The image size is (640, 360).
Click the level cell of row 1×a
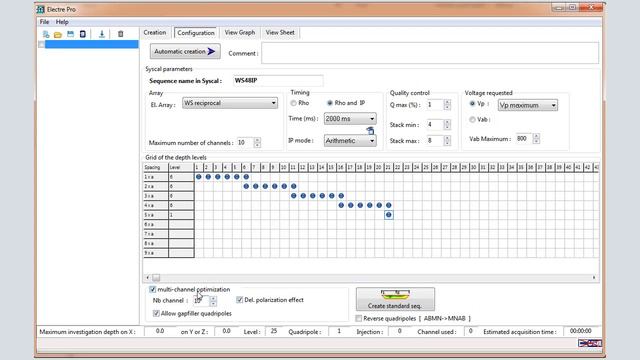click(181, 177)
